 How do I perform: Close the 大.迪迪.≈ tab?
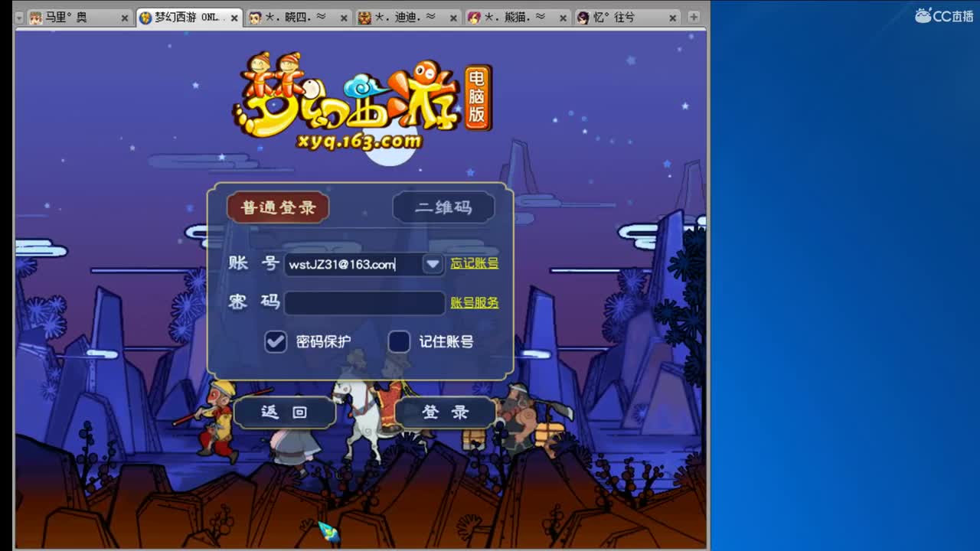(453, 18)
